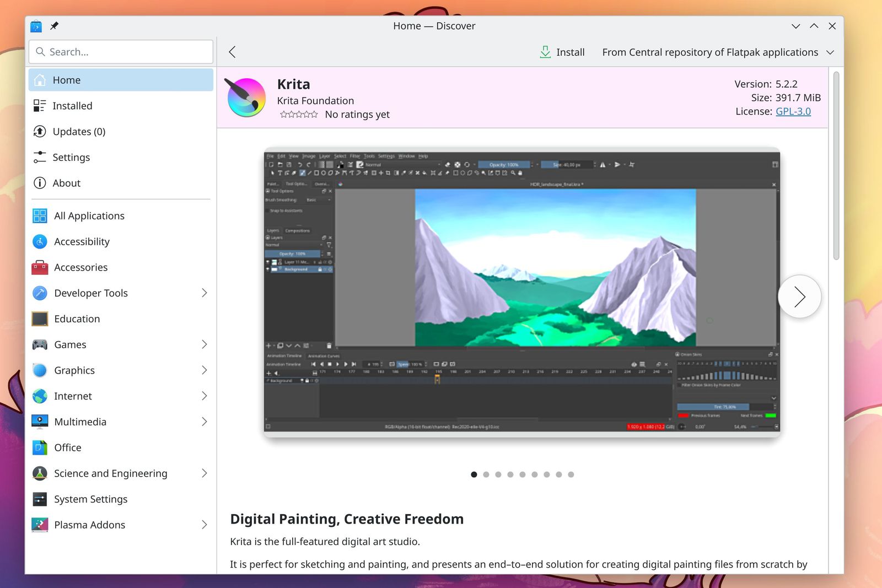Install Krita
The width and height of the screenshot is (882, 588).
click(x=562, y=52)
